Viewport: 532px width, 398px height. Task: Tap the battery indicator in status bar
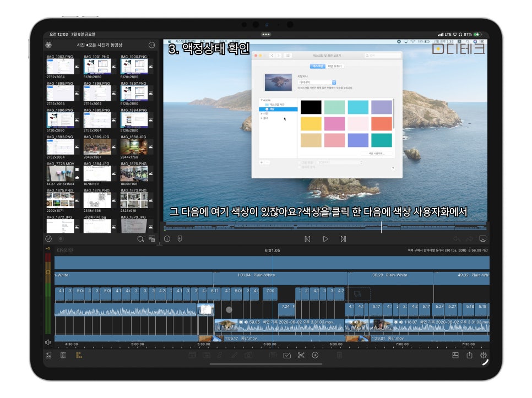pyautogui.click(x=477, y=35)
